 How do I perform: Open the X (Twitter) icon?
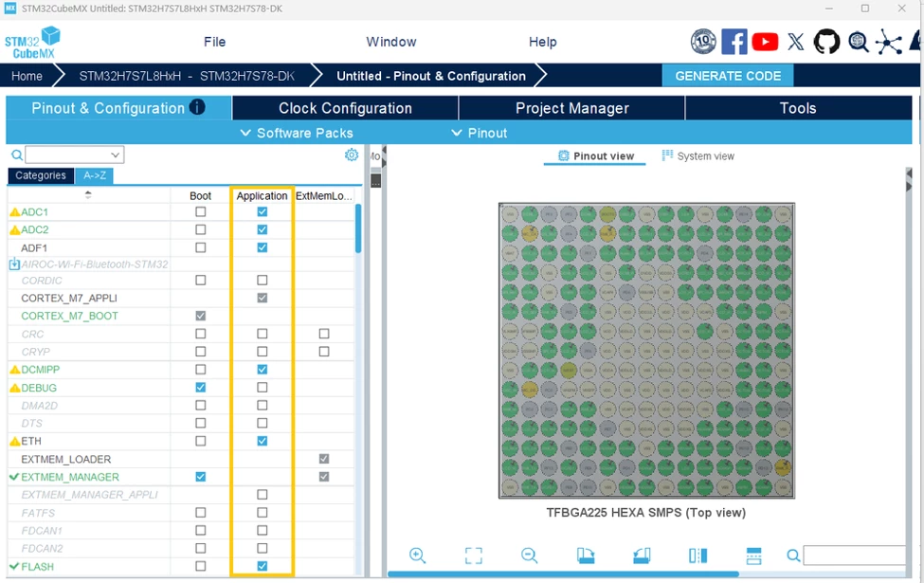(x=795, y=42)
